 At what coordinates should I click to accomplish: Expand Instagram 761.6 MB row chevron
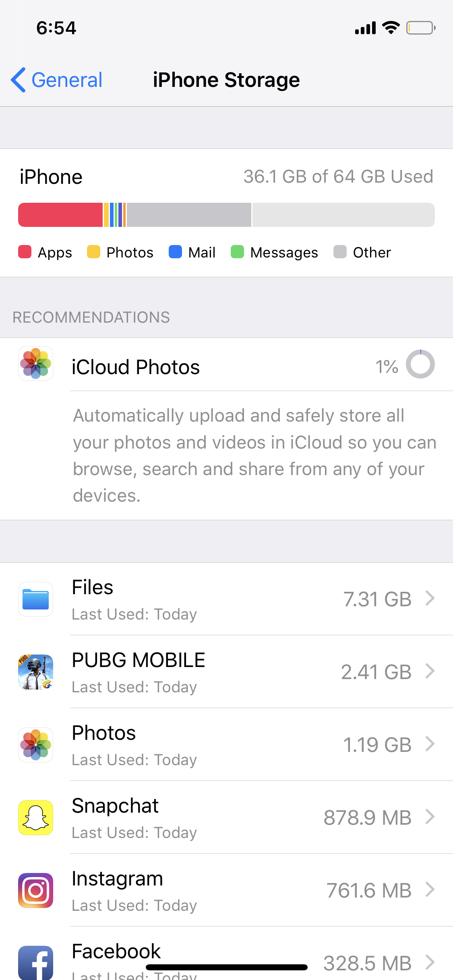coord(430,889)
